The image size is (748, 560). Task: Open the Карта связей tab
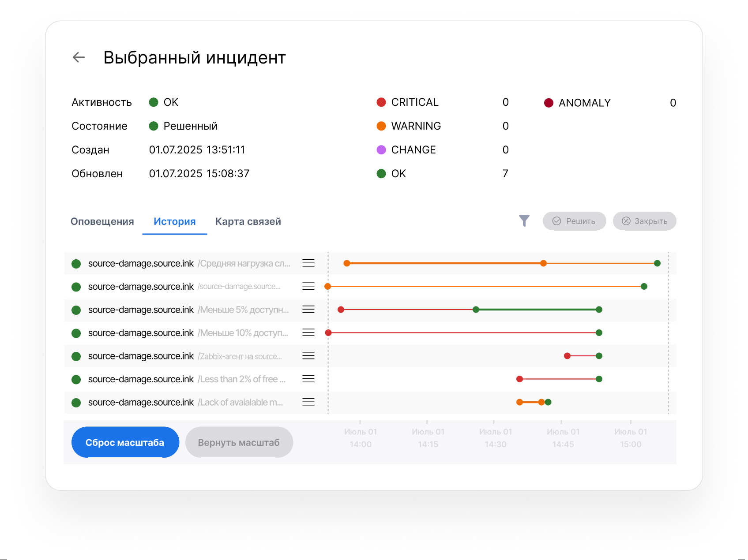(x=248, y=221)
